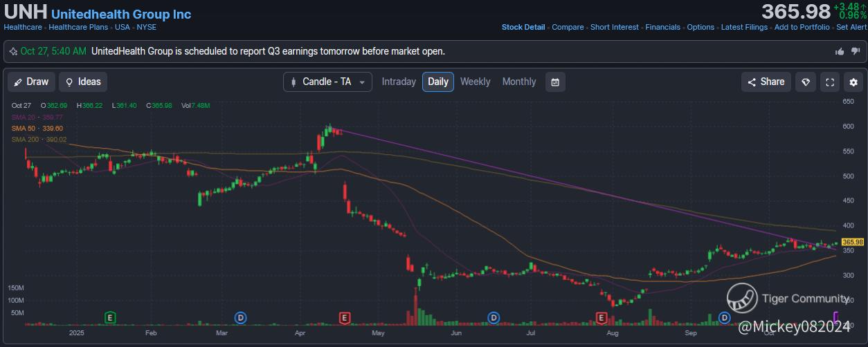Click the SMA 200 indicator label
The height and width of the screenshot is (347, 868).
(x=39, y=140)
